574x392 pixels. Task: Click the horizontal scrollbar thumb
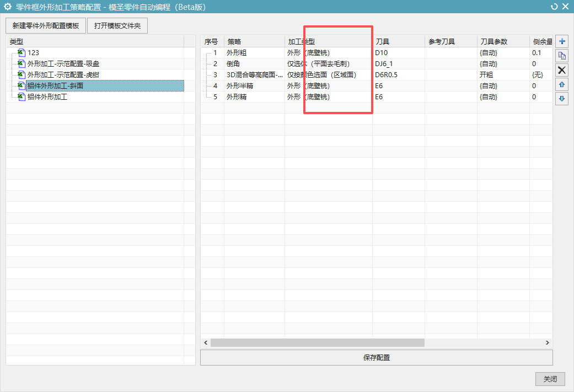318,342
